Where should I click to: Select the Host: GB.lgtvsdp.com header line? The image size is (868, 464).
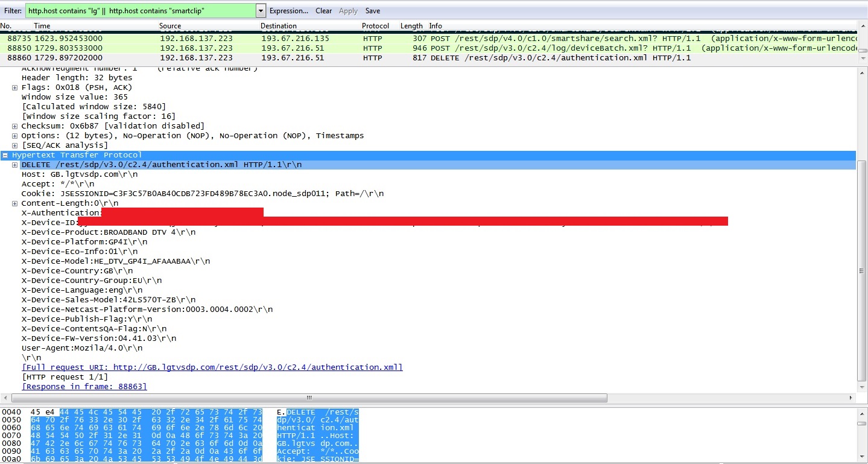[79, 174]
